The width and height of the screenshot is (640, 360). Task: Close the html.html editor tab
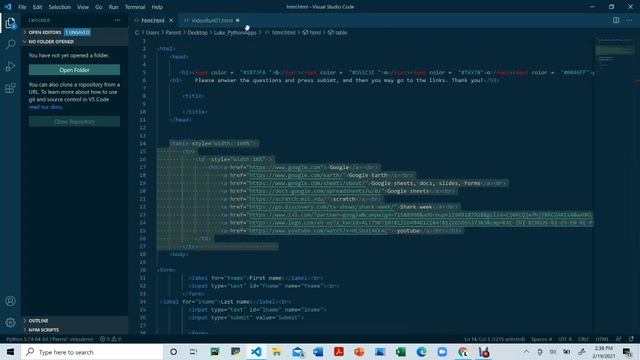click(x=171, y=20)
